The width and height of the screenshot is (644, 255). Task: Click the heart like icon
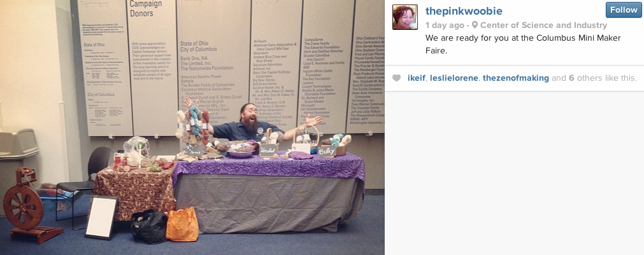[396, 78]
